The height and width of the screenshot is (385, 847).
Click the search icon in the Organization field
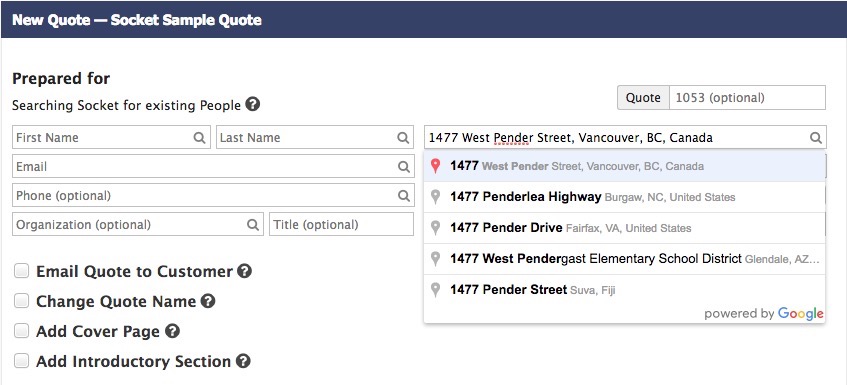pos(253,225)
